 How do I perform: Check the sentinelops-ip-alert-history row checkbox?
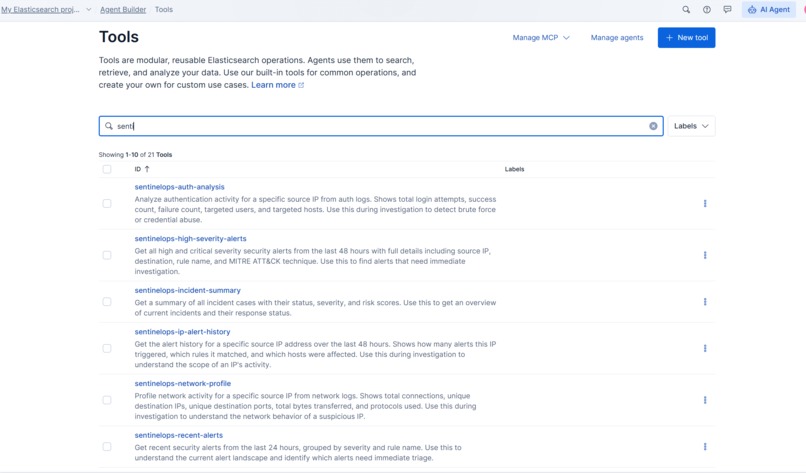pyautogui.click(x=107, y=349)
